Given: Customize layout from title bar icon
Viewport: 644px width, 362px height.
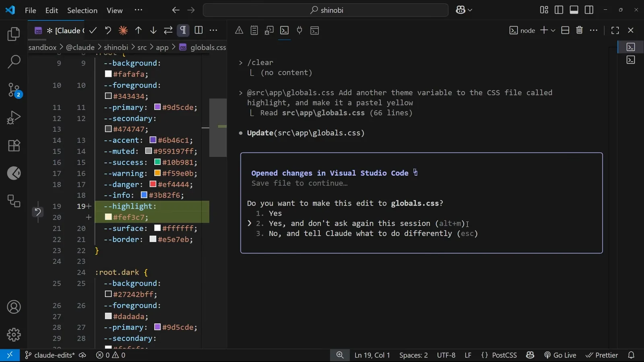Looking at the screenshot, I should click(544, 10).
